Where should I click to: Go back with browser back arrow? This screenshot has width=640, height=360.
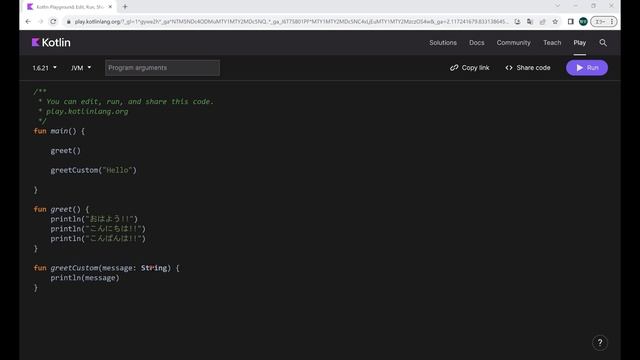pyautogui.click(x=28, y=21)
